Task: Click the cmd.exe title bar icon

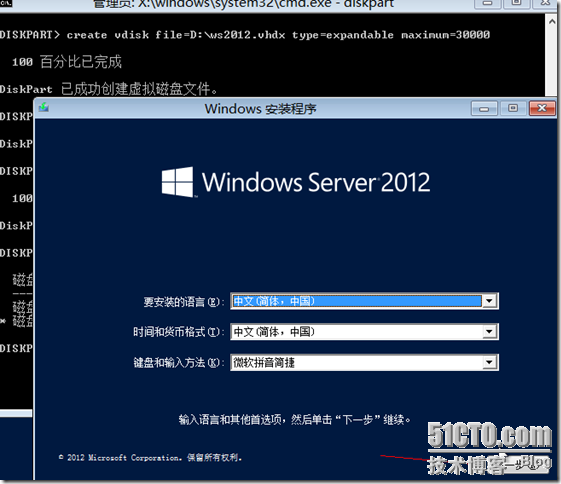Action: [6, 4]
